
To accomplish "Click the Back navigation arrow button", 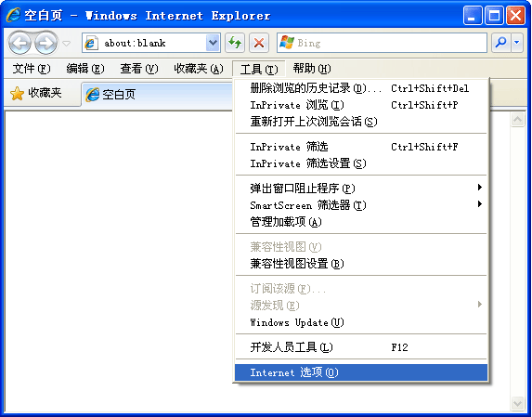I will (x=19, y=43).
